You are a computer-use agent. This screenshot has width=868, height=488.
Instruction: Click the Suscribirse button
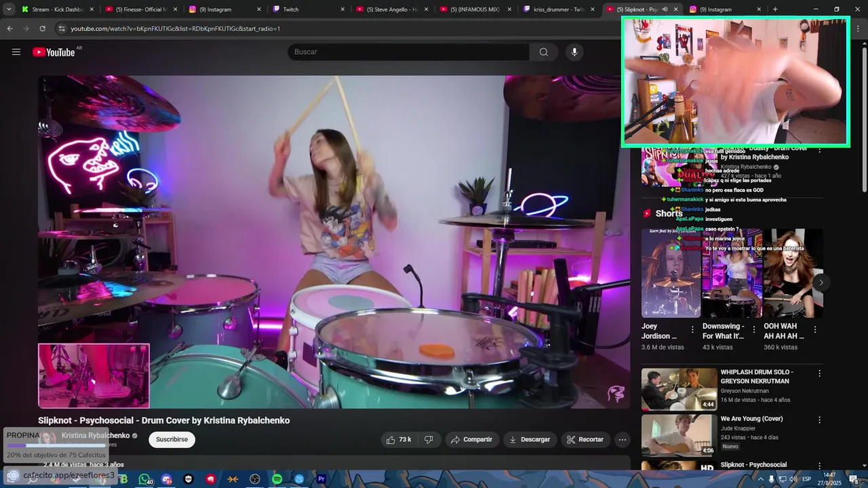[x=172, y=439]
